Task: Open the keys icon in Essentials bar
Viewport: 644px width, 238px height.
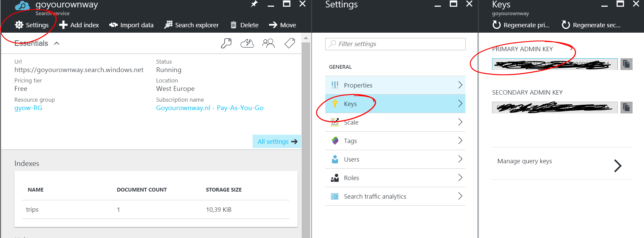Action: click(226, 43)
